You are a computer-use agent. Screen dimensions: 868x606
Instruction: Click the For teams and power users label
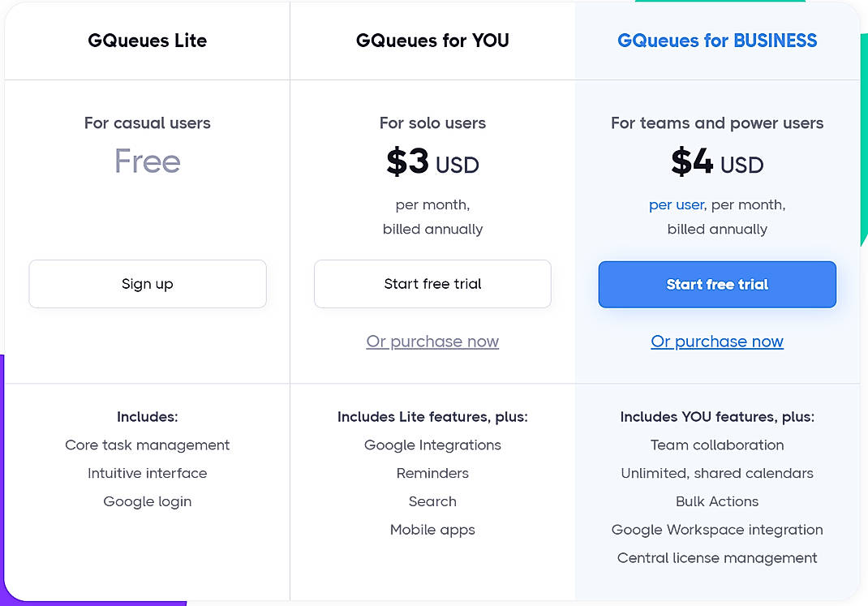pyautogui.click(x=716, y=122)
